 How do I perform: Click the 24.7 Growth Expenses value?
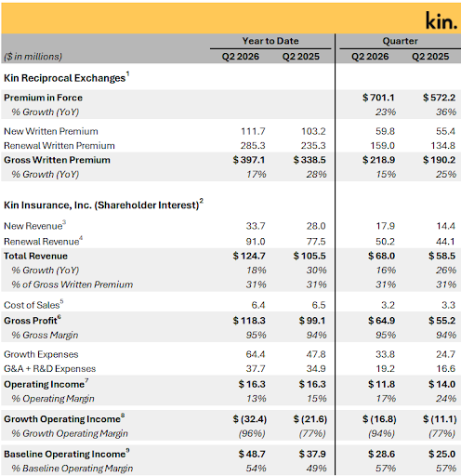[445, 354]
